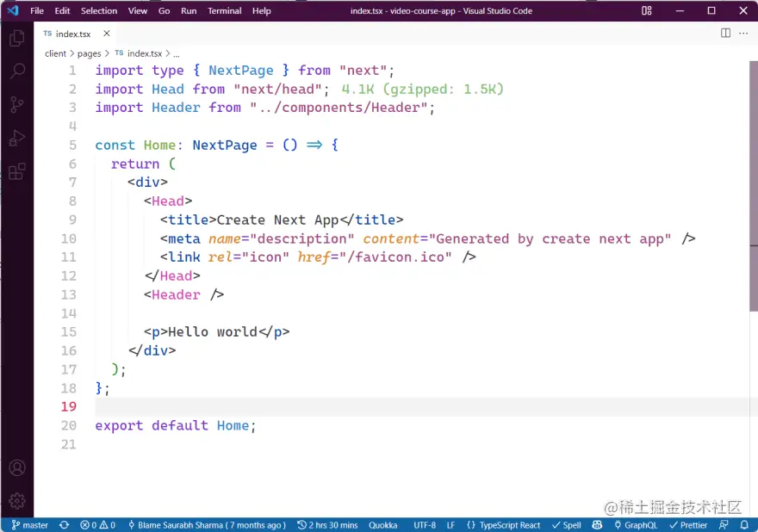Expand the breadcrumb ellipsis symbol segment
This screenshot has width=758, height=532.
pyautogui.click(x=177, y=53)
